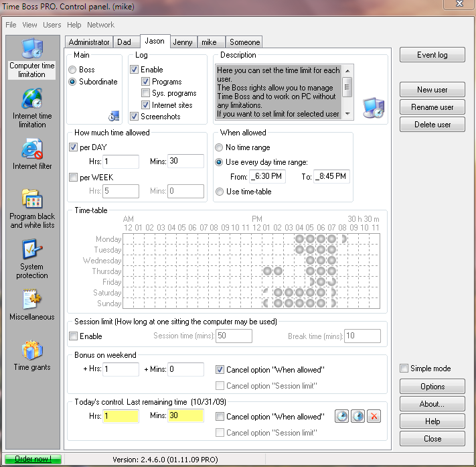Click per DAY Mins input field

tap(185, 161)
